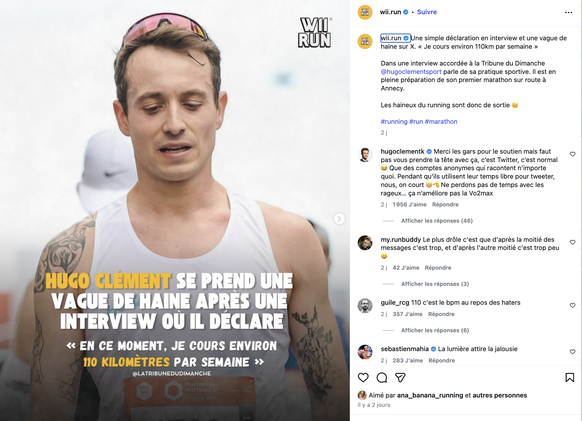The image size is (582, 421).
Task: Expand the 46 replies under hugoclementk
Action: tap(436, 221)
